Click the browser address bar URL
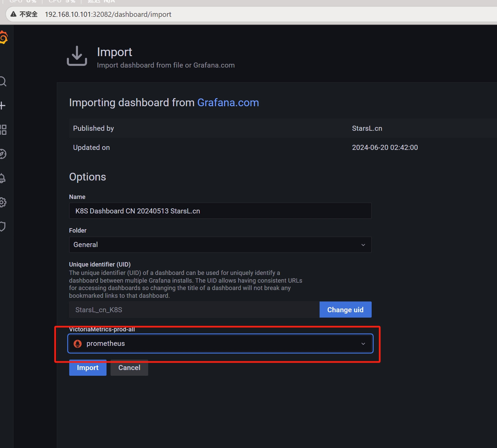Image resolution: width=497 pixels, height=448 pixels. (108, 14)
